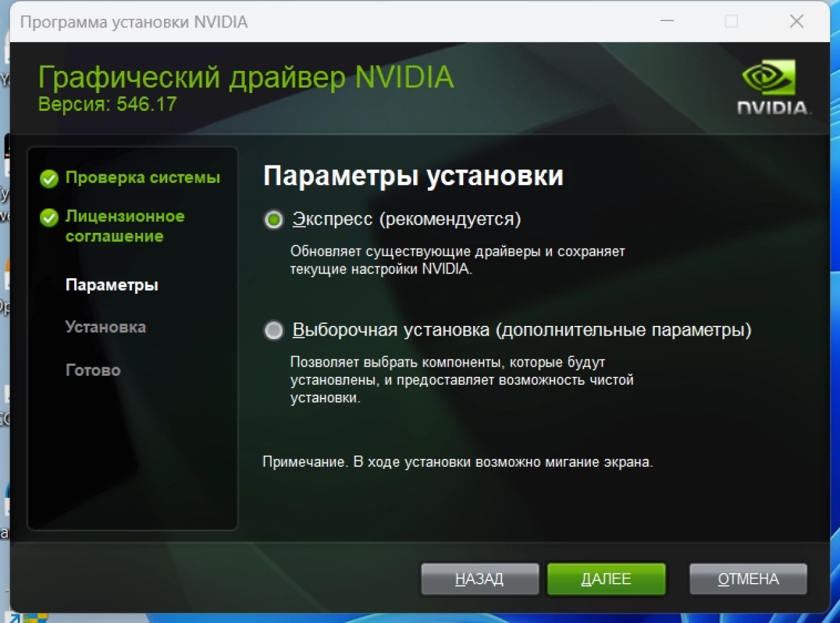Click the Примечание screen flicker note

(x=458, y=462)
